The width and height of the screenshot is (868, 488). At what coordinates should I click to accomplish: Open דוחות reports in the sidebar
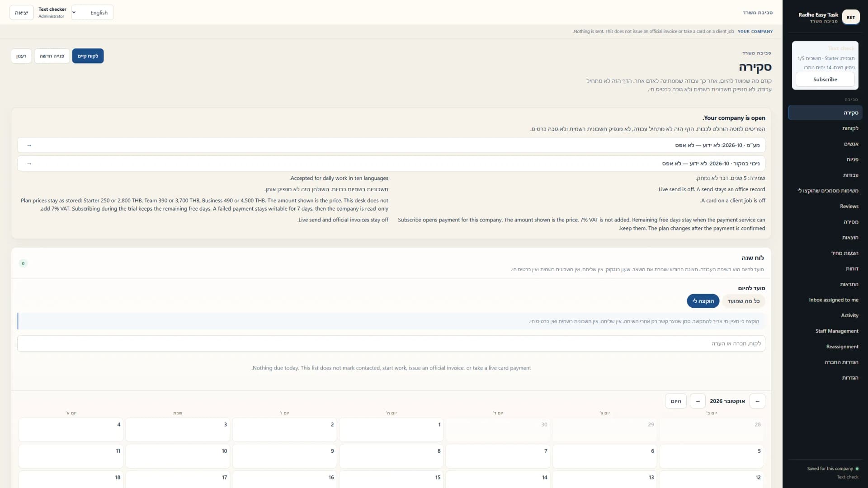click(825, 269)
